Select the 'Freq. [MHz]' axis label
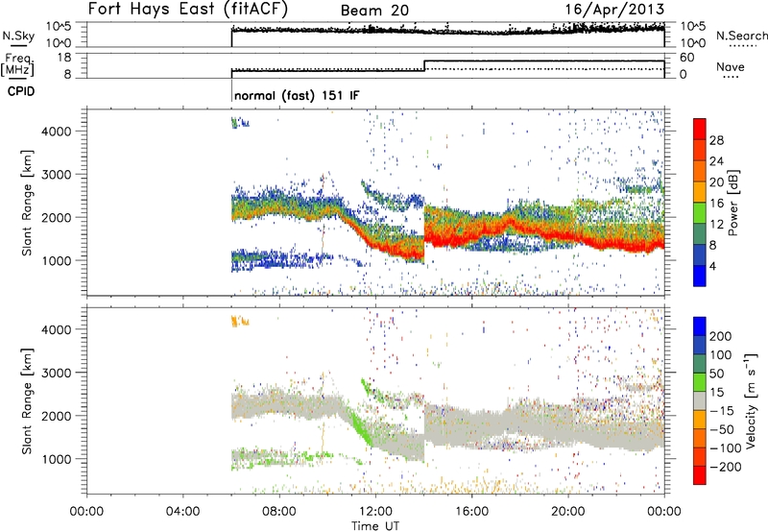 (17, 64)
